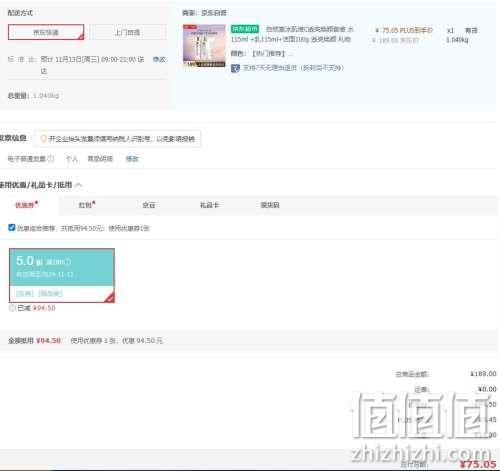500x471 pixels.
Task: Switch to the 礼品卡 tab
Action: click(x=209, y=205)
